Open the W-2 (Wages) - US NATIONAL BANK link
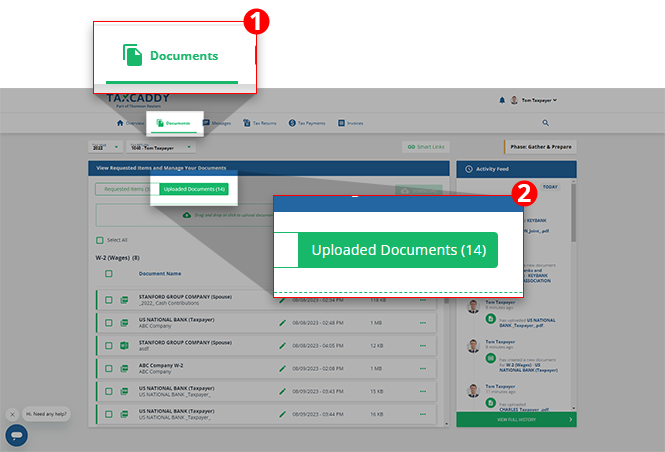Screen dimensions: 665x452 (x=528, y=368)
